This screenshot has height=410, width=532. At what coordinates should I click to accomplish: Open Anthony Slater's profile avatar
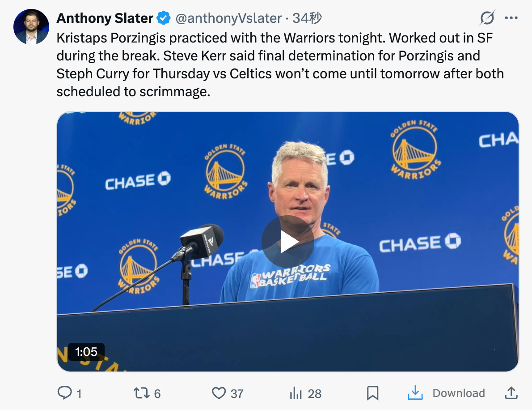[31, 26]
